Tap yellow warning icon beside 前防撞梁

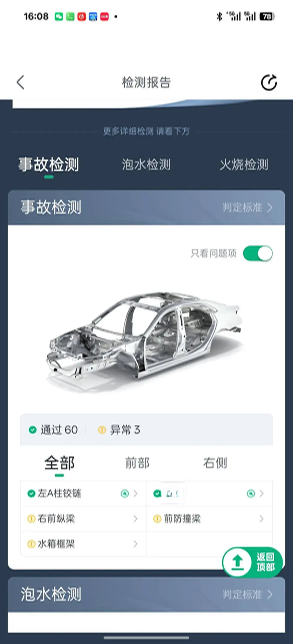pyautogui.click(x=157, y=519)
